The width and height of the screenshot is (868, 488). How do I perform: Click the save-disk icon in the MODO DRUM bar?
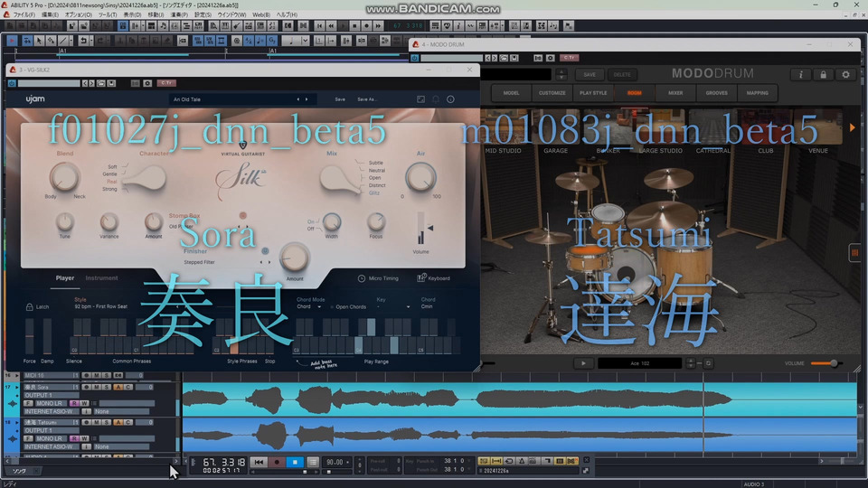click(514, 58)
